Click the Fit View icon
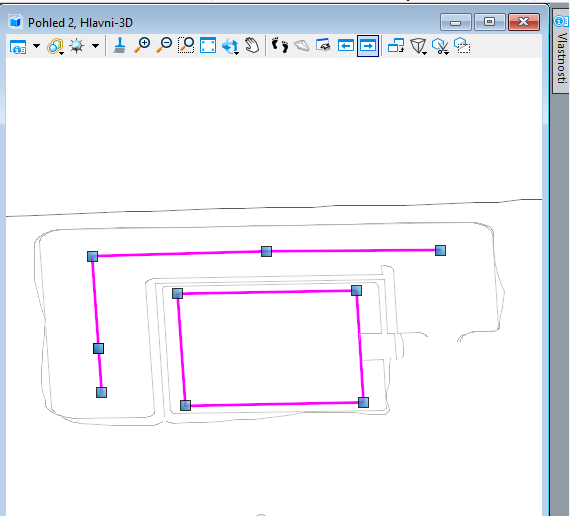This screenshot has width=570, height=516. (x=208, y=46)
